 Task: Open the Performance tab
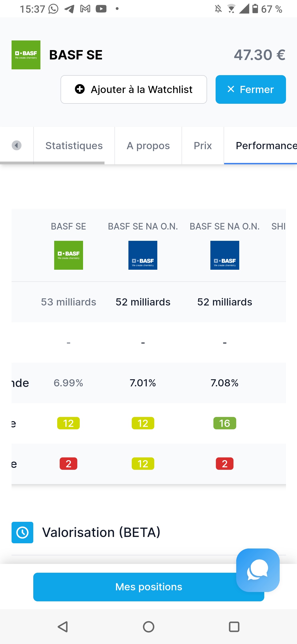point(260,146)
